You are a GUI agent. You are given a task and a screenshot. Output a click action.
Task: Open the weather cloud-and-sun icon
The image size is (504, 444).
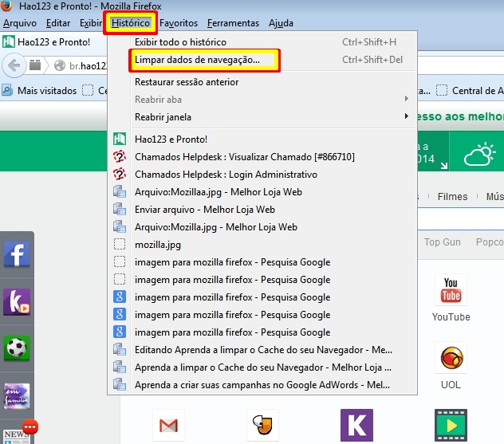pos(480,154)
